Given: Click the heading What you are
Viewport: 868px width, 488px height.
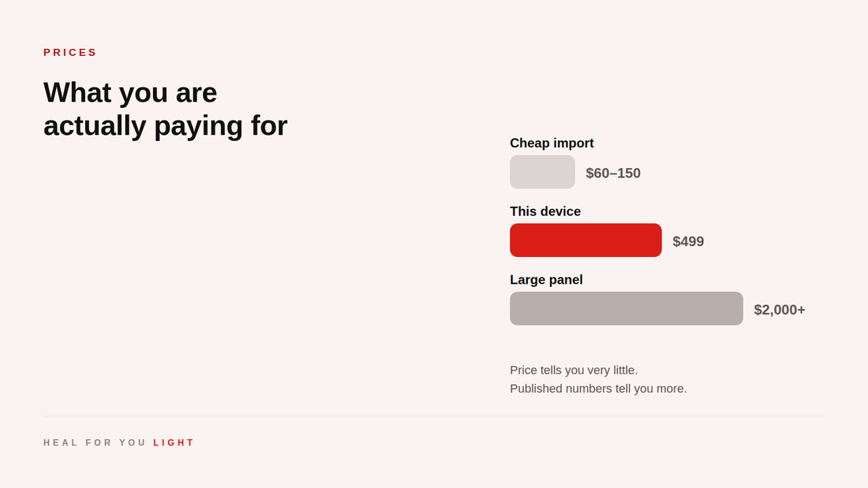Looking at the screenshot, I should pos(130,92).
